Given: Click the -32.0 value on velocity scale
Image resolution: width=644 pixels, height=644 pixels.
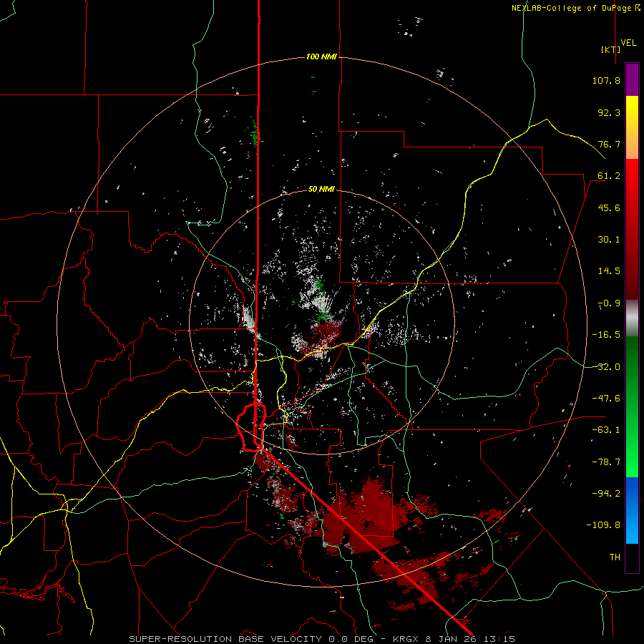Looking at the screenshot, I should pyautogui.click(x=606, y=367).
